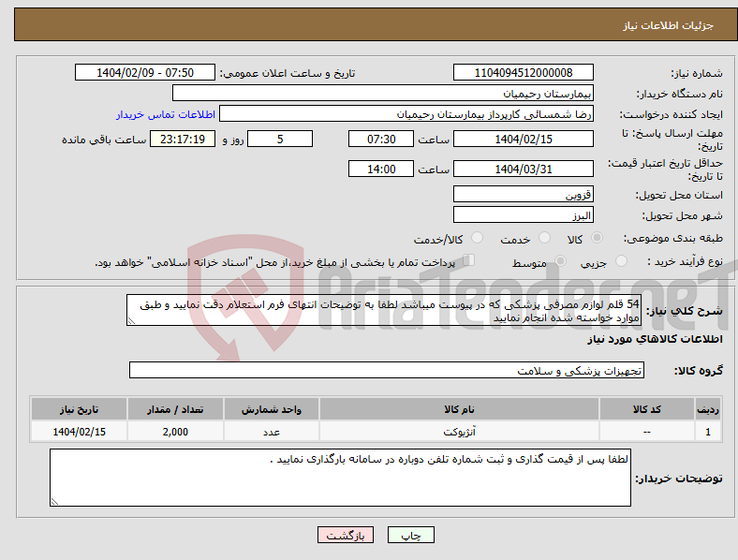
Task: Open اطلاعات تماس خریدار link
Action: click(x=166, y=114)
